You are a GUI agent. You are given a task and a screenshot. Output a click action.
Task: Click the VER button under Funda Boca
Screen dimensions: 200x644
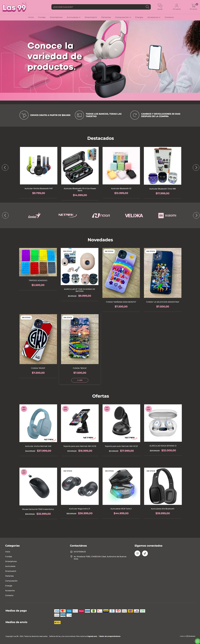click(80, 380)
